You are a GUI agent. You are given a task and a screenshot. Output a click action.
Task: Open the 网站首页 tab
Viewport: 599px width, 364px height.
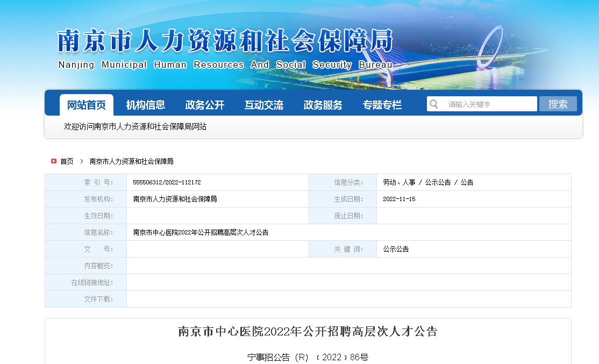(87, 105)
